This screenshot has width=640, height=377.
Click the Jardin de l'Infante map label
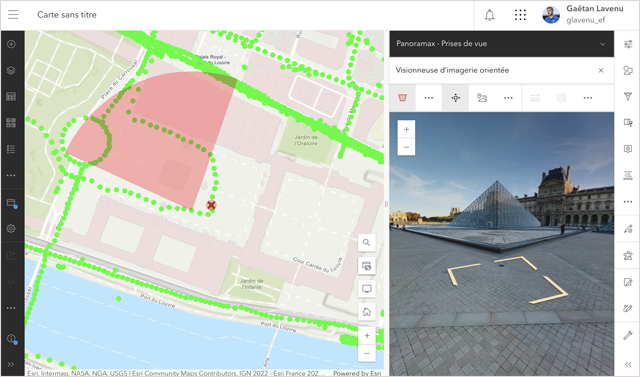pos(251,284)
